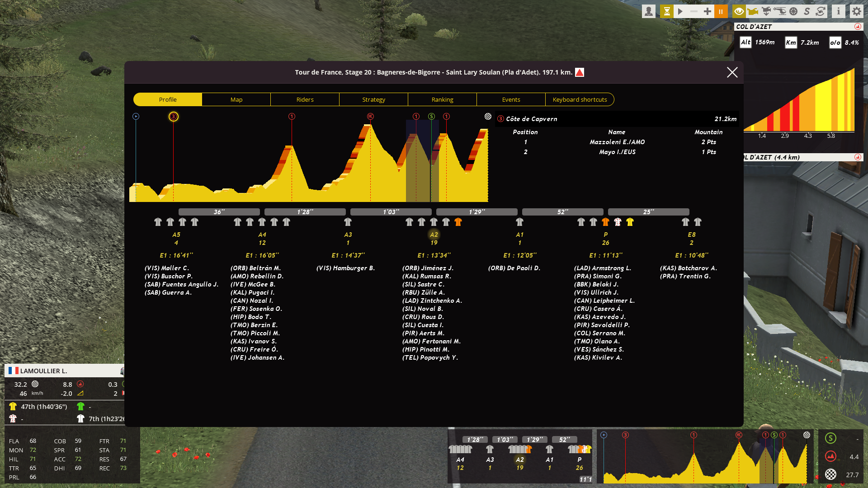The width and height of the screenshot is (868, 488).
Task: Select rider Jiménez J. in group A2
Action: pyautogui.click(x=428, y=268)
